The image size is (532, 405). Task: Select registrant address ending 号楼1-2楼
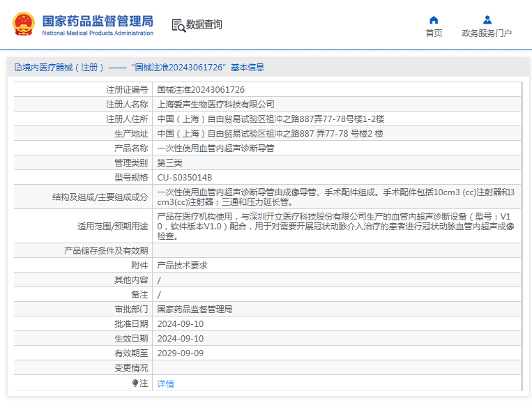pos(271,119)
